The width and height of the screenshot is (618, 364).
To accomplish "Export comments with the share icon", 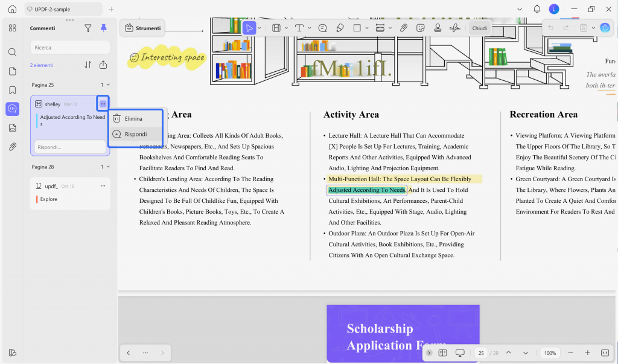I will click(103, 65).
